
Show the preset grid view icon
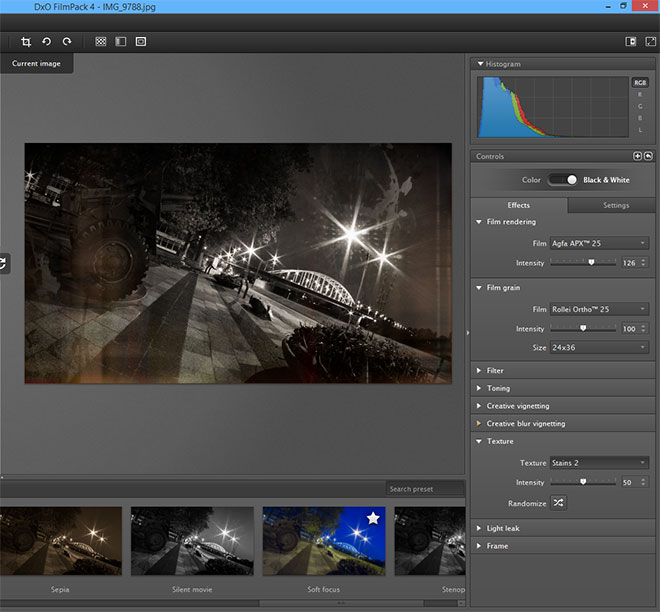[x=101, y=41]
